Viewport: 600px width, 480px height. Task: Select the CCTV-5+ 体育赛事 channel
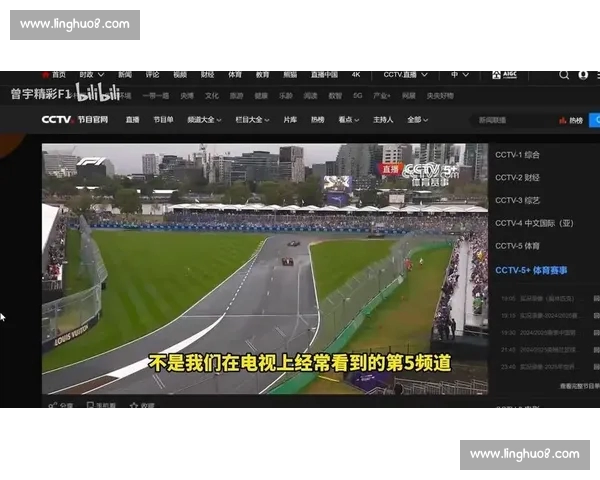531,270
